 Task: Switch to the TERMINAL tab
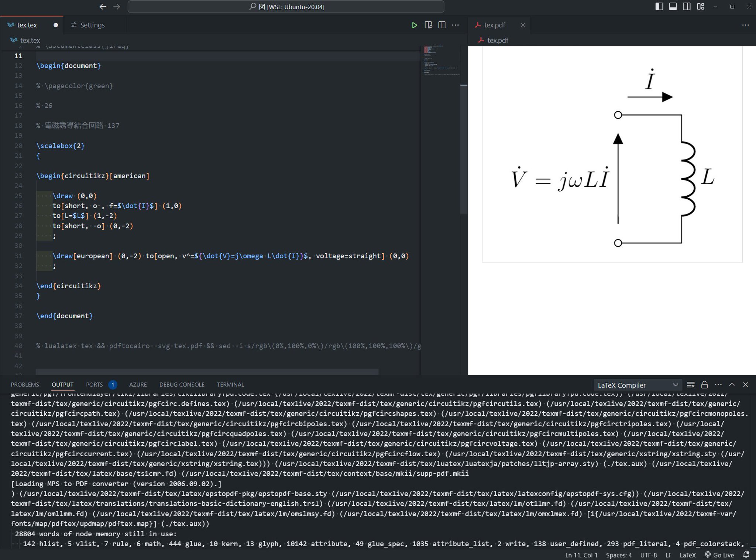(230, 385)
